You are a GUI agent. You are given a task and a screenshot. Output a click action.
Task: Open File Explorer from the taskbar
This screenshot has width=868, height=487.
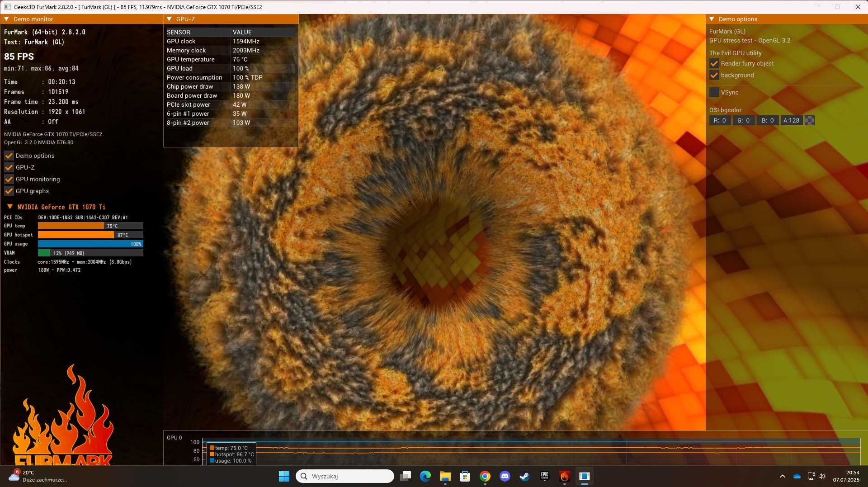coord(445,476)
